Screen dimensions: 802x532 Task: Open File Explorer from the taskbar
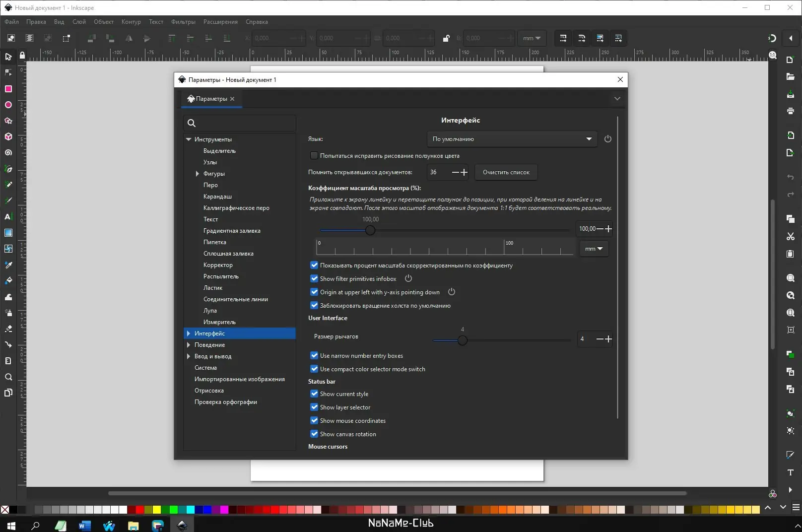click(134, 525)
